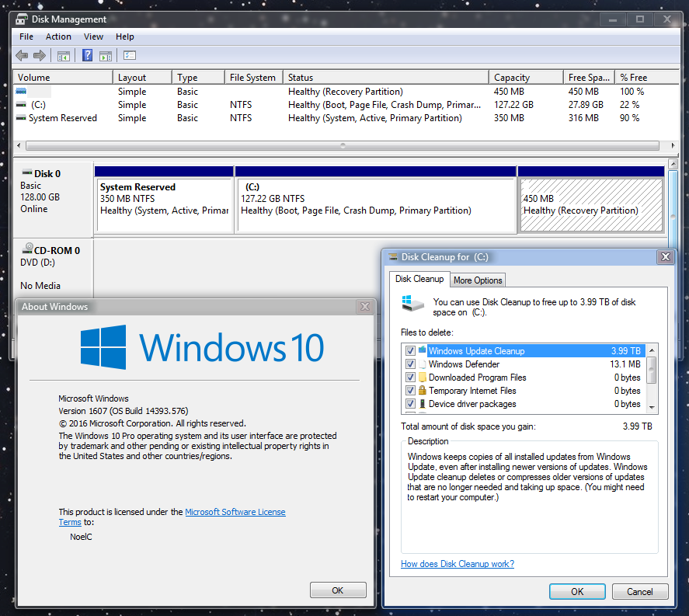The height and width of the screenshot is (616, 689).
Task: Sort the list by Volume column header
Action: point(63,78)
